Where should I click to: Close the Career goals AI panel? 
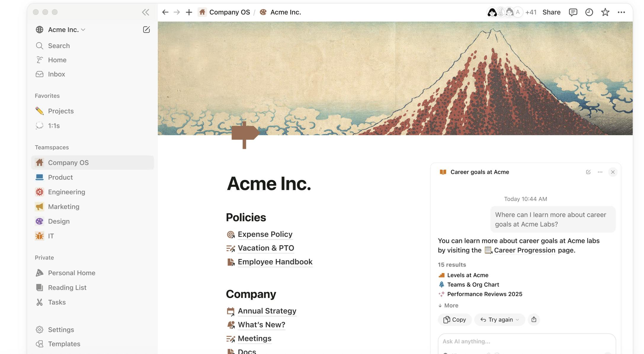(x=613, y=172)
